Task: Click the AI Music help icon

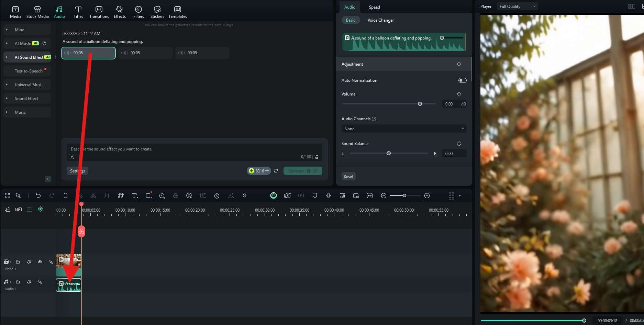Action: 44,43
